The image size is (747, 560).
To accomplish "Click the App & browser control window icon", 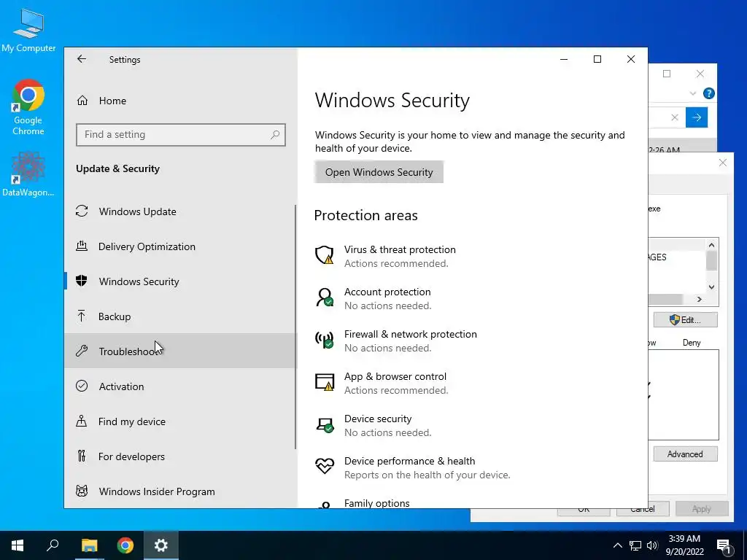I will click(325, 382).
